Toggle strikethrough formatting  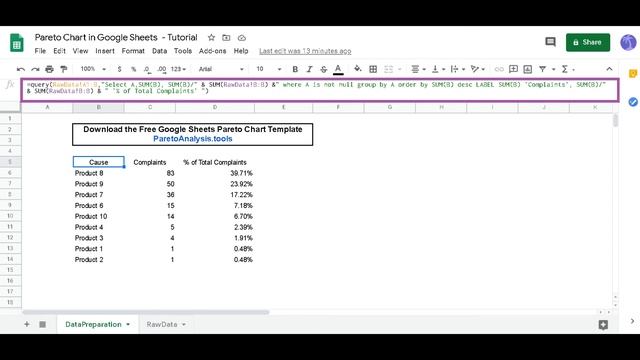coord(324,69)
